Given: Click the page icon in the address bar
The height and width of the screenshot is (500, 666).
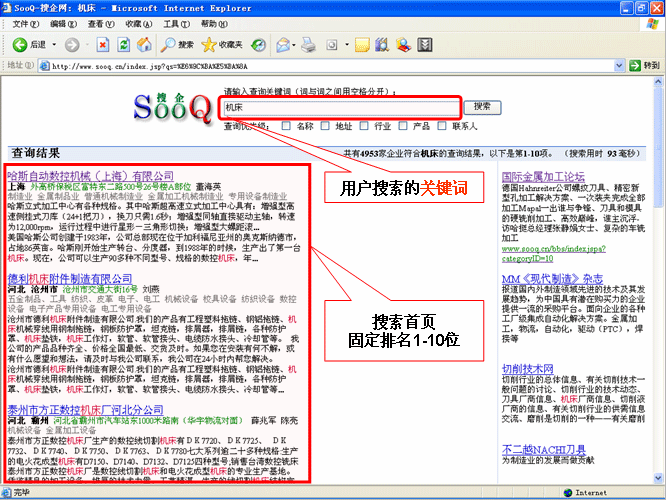Looking at the screenshot, I should coord(44,66).
